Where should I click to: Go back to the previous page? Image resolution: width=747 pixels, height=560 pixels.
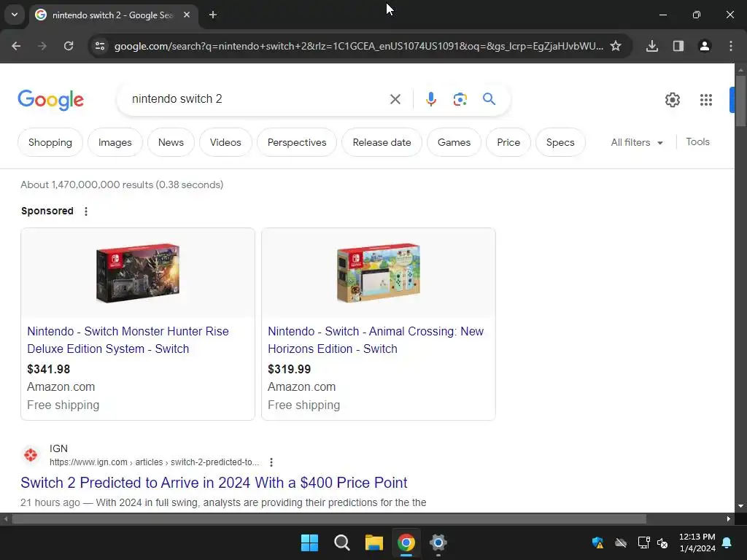click(x=16, y=46)
